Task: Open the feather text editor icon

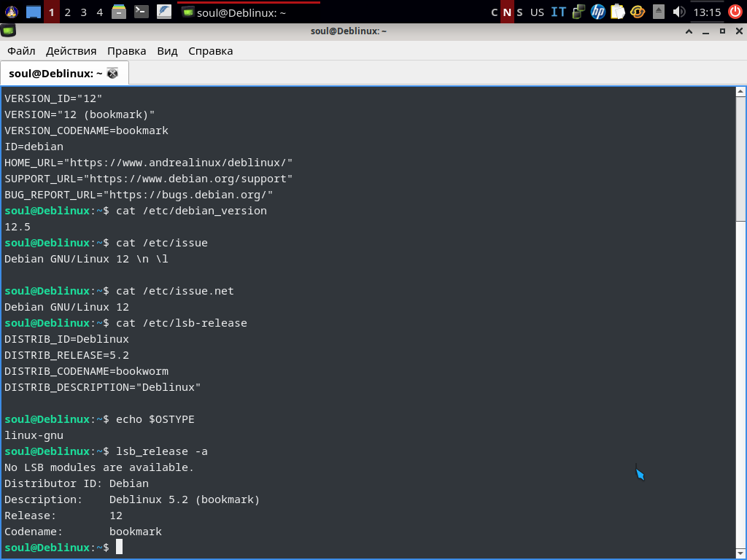Action: pos(164,12)
